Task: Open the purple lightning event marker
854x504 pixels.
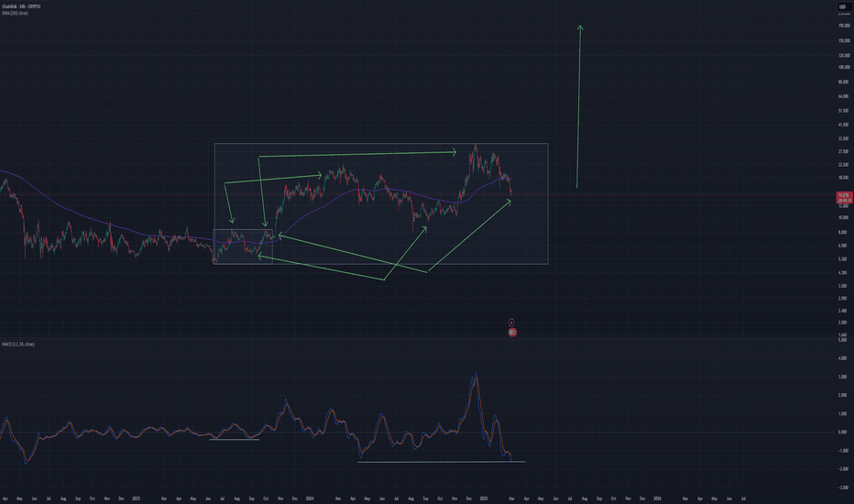Action: 511,323
